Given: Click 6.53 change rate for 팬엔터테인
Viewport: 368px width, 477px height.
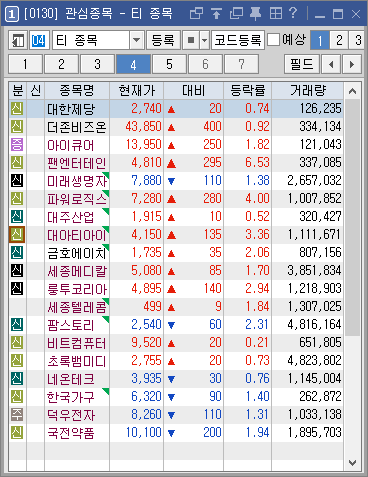Looking at the screenshot, I should (257, 163).
